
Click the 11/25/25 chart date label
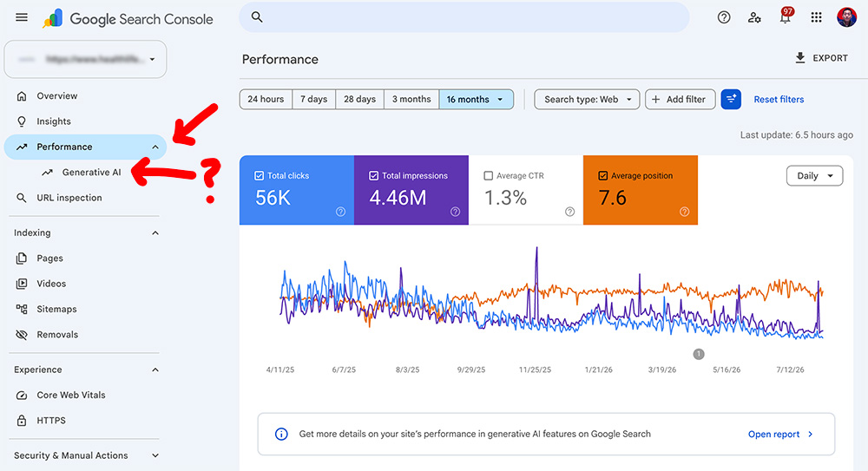(x=535, y=370)
